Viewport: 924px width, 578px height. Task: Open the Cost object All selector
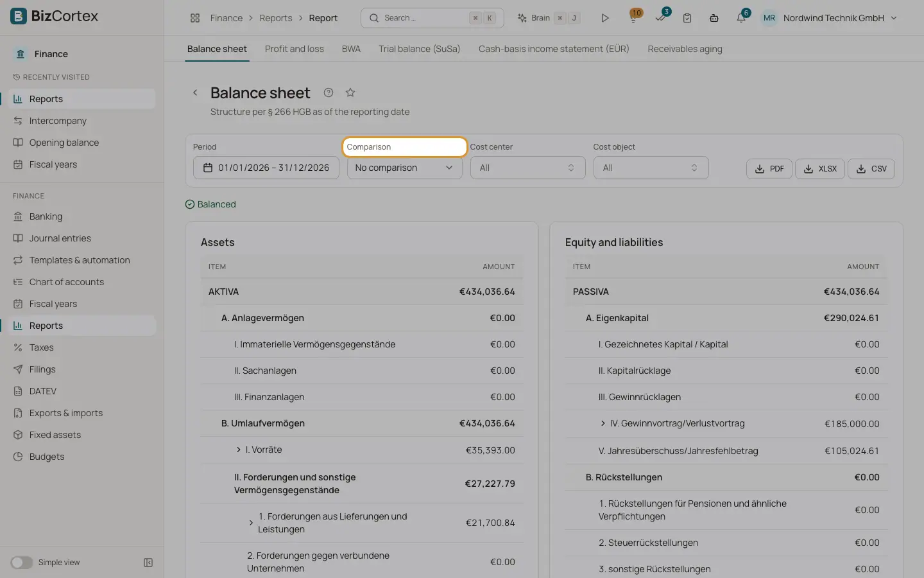[x=651, y=168]
